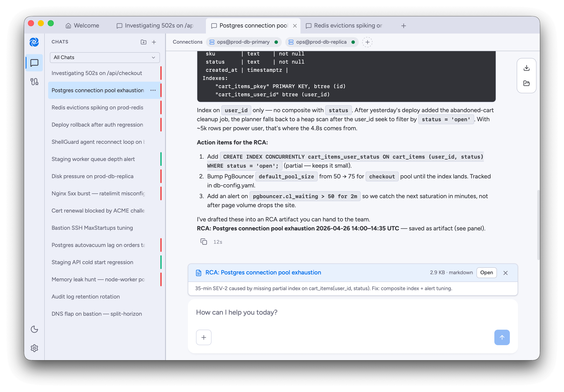Select the Postgres connection pool tab
Screen dimensions: 564x392
click(253, 26)
